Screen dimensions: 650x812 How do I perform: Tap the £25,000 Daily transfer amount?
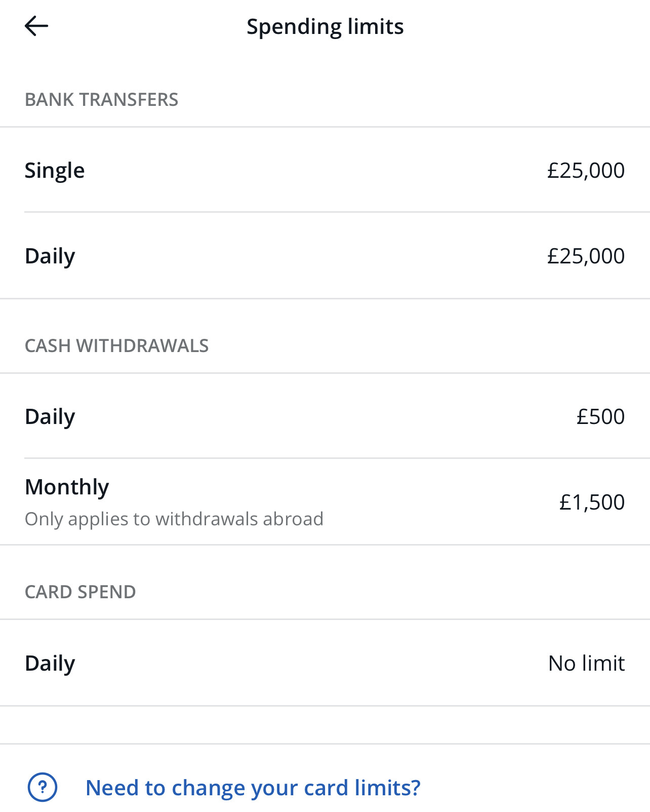coord(586,256)
